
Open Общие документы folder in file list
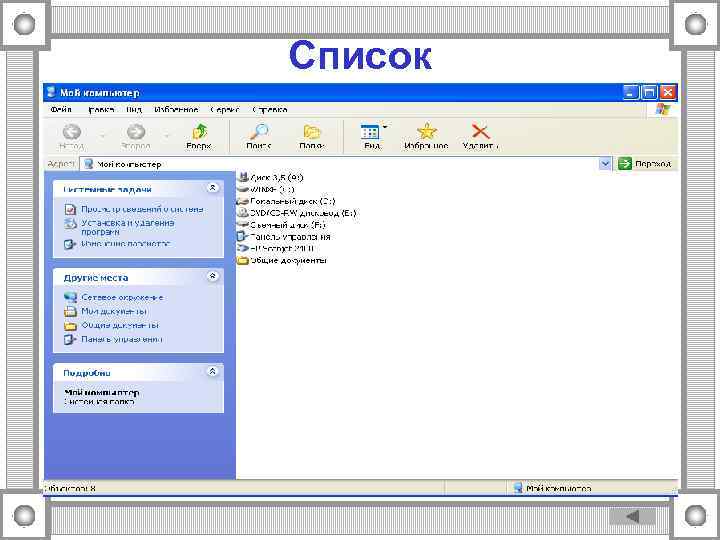pyautogui.click(x=282, y=260)
